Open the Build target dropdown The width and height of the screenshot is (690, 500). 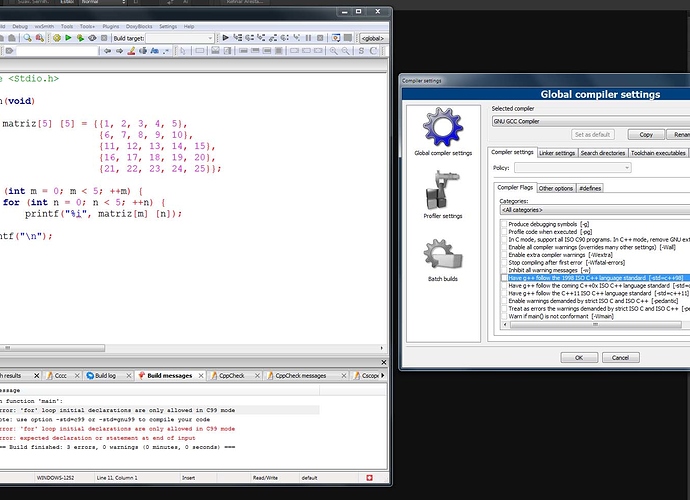coord(180,38)
